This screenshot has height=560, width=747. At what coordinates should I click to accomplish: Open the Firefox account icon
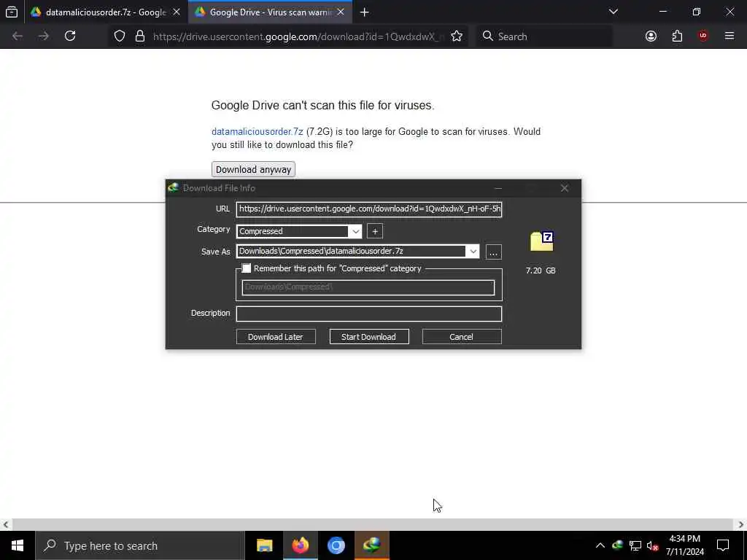click(651, 36)
